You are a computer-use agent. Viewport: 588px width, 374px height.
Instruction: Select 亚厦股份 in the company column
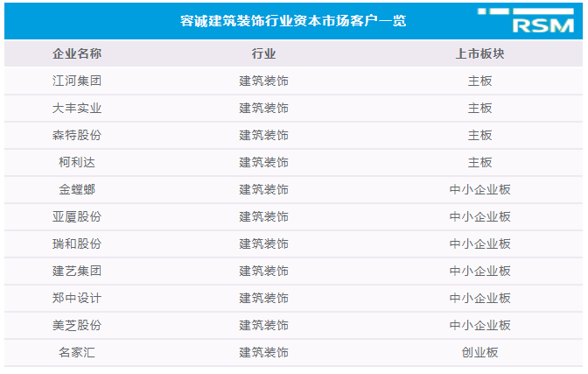pos(77,216)
